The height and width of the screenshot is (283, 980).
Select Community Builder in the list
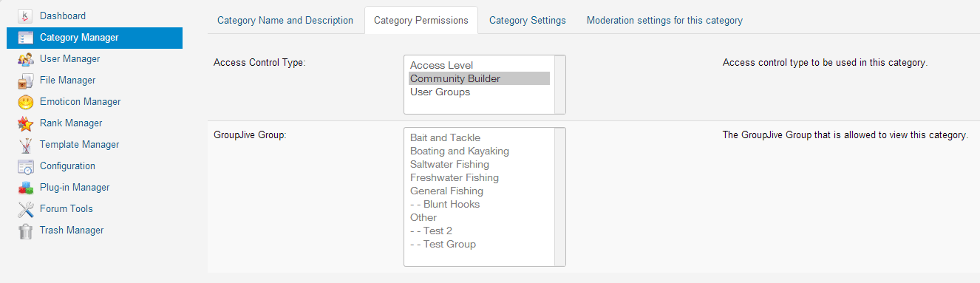pyautogui.click(x=479, y=78)
